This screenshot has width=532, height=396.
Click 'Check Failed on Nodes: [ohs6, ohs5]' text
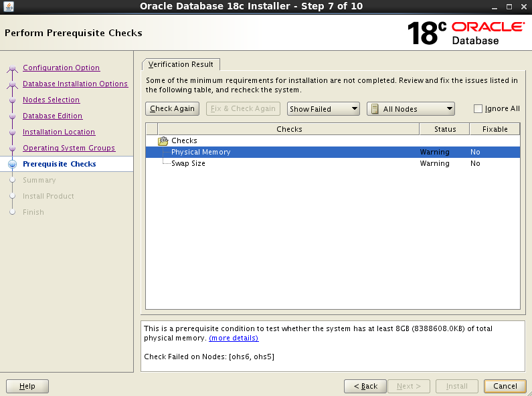209,357
